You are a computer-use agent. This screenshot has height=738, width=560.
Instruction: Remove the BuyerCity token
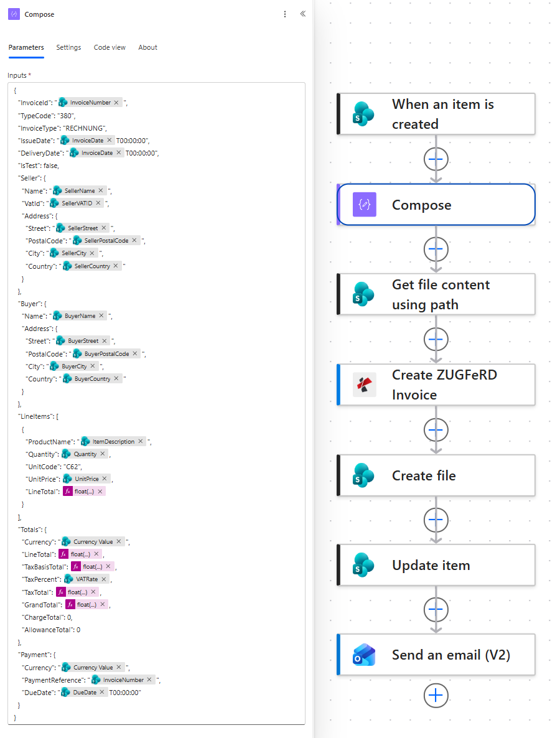[93, 366]
